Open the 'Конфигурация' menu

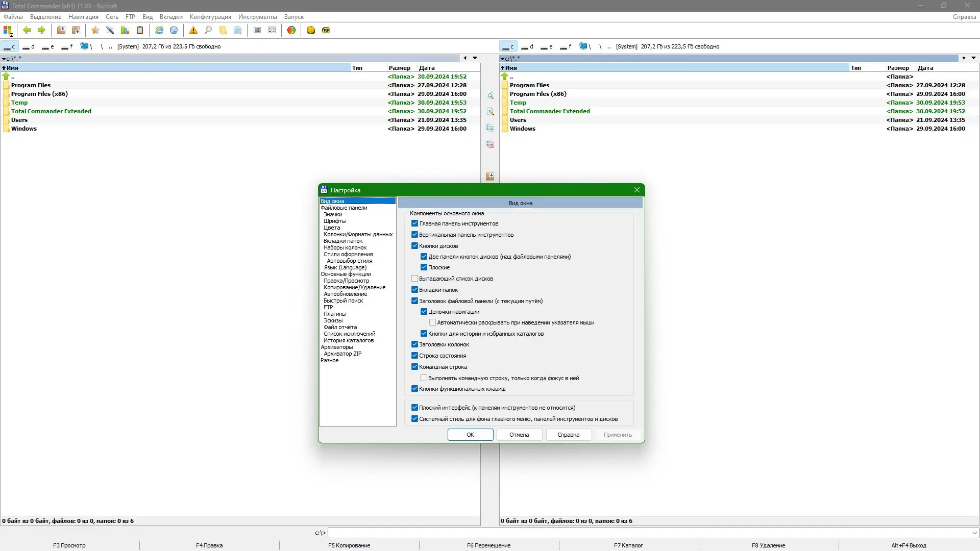tap(210, 17)
